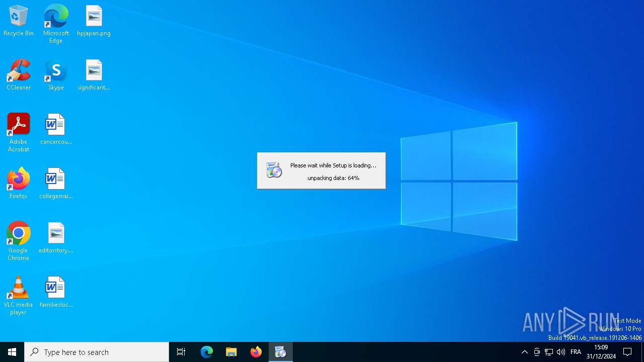This screenshot has width=644, height=362.
Task: Select the VLC media player shortcut
Action: [x=19, y=296]
